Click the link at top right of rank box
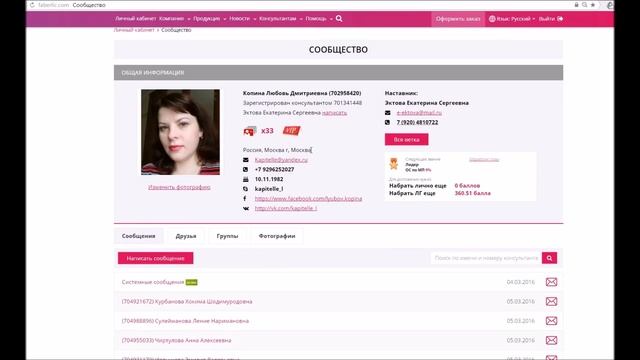This screenshot has width=640, height=360. point(484,160)
